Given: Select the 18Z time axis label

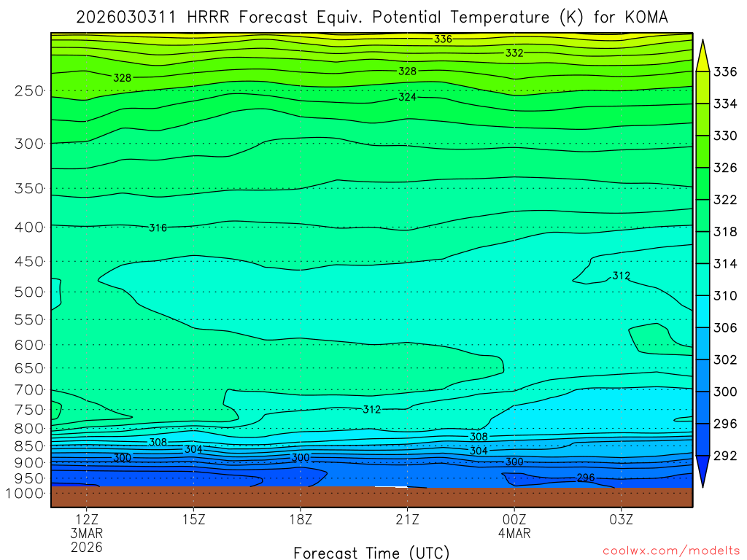Looking at the screenshot, I should tap(301, 519).
